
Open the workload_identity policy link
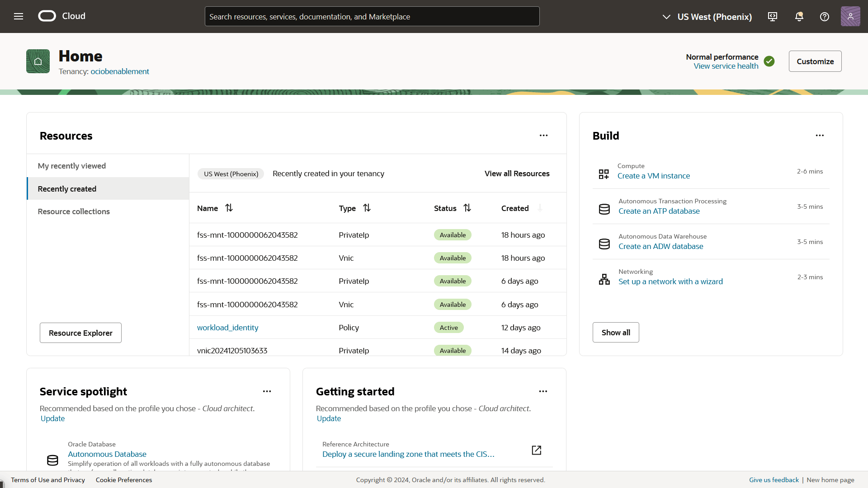[x=227, y=328]
